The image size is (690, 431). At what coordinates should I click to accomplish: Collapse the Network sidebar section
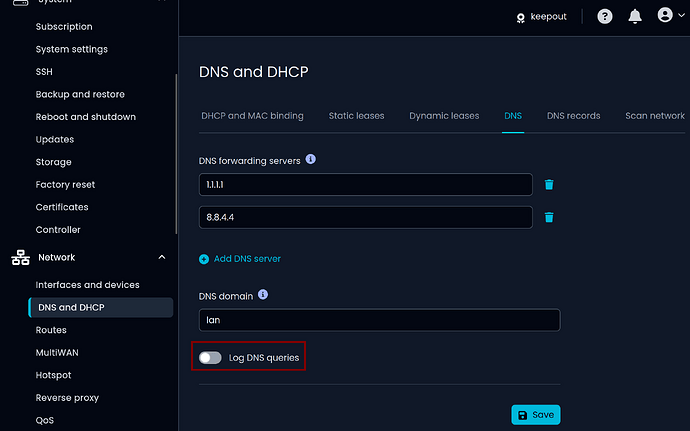pos(162,257)
